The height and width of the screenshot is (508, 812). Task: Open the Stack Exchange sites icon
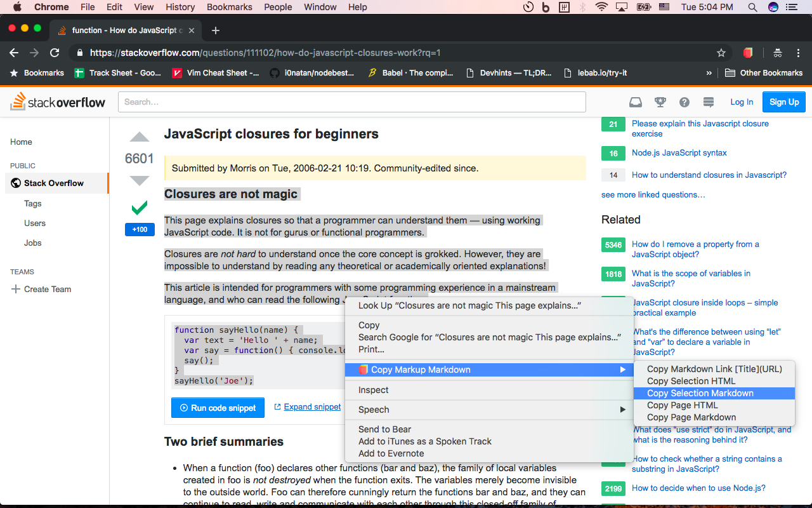click(x=709, y=102)
